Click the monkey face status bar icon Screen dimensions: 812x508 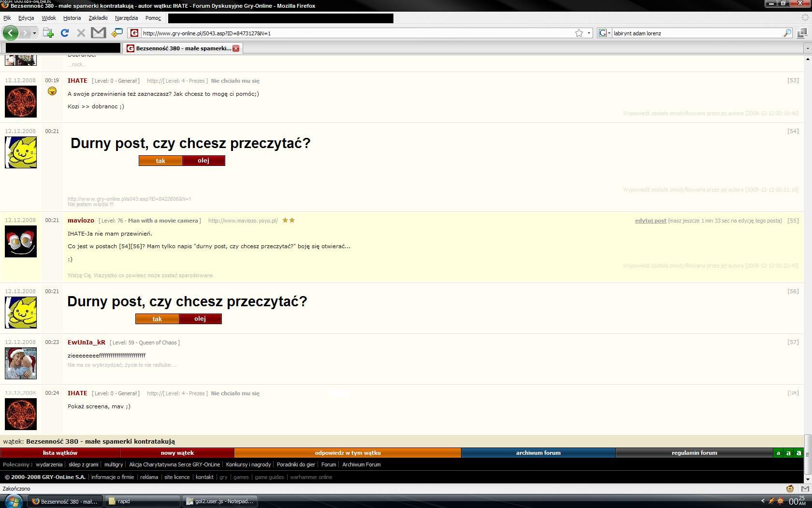[790, 489]
